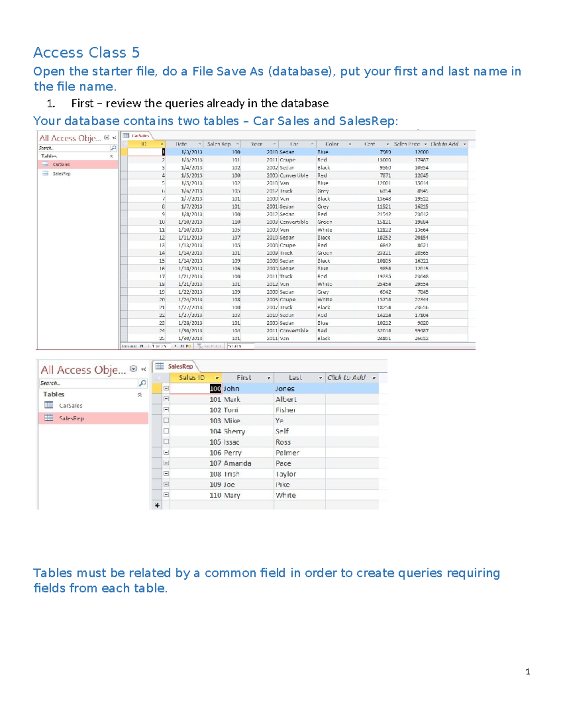Image resolution: width=563 pixels, height=728 pixels.
Task: Collapse lower navigation pane with double-chevron
Action: pos(144,369)
